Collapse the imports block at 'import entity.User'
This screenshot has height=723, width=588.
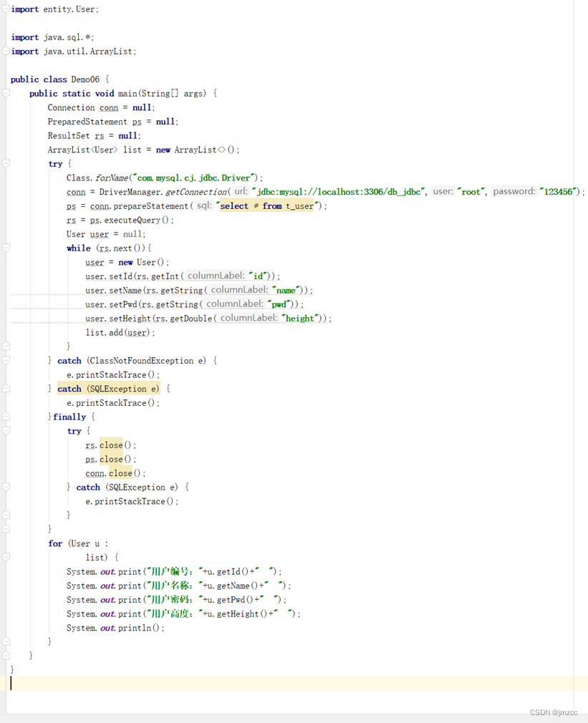click(x=6, y=9)
